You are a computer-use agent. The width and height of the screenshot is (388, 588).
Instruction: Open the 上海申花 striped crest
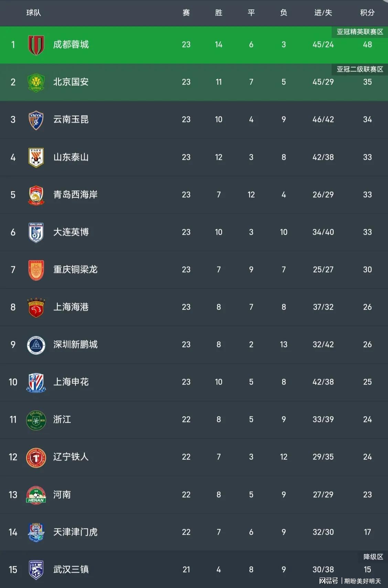tap(36, 382)
